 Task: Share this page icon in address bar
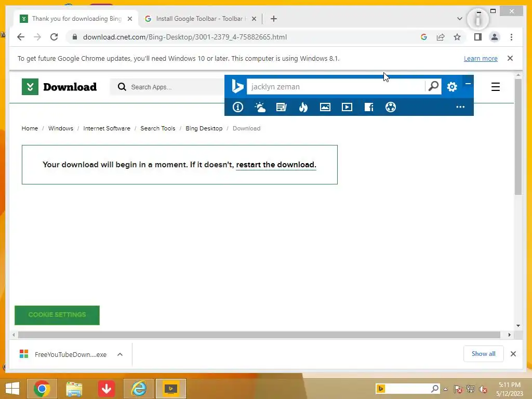(x=441, y=37)
